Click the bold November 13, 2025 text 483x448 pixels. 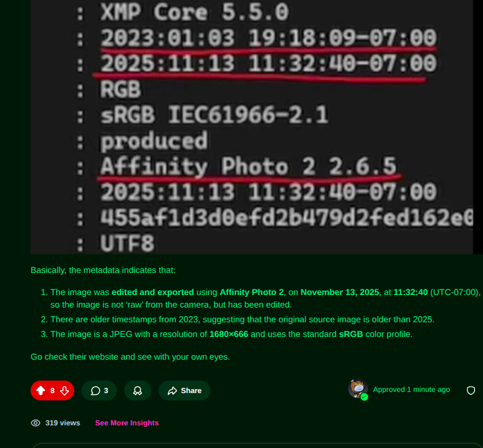tap(340, 292)
